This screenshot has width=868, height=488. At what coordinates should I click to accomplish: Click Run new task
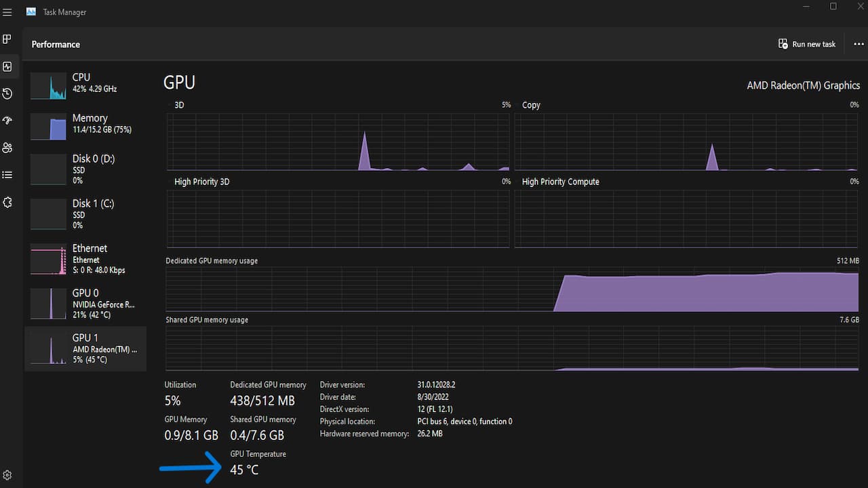(807, 43)
